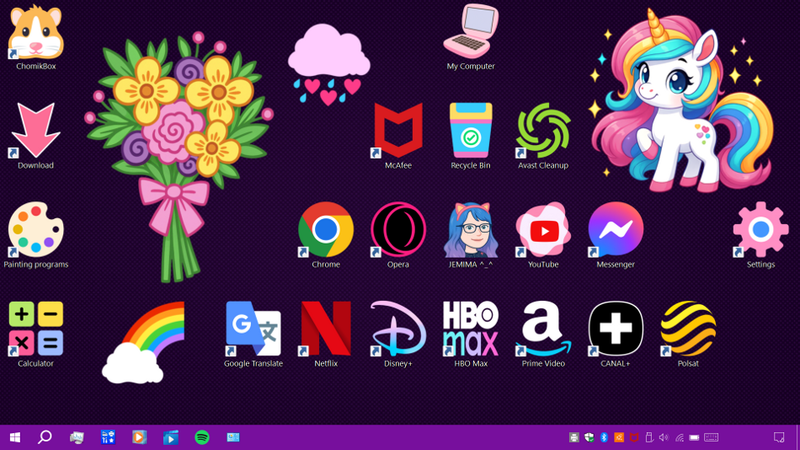Click the safely remove USB tray icon

[x=649, y=437]
